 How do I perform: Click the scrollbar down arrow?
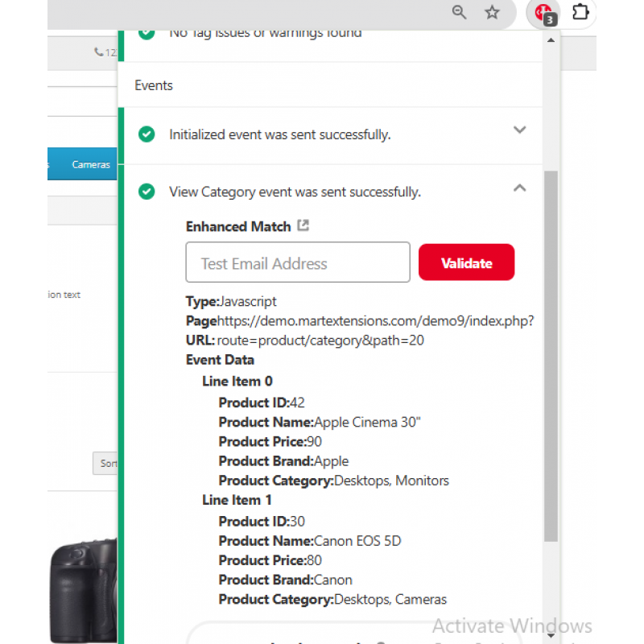pyautogui.click(x=551, y=635)
